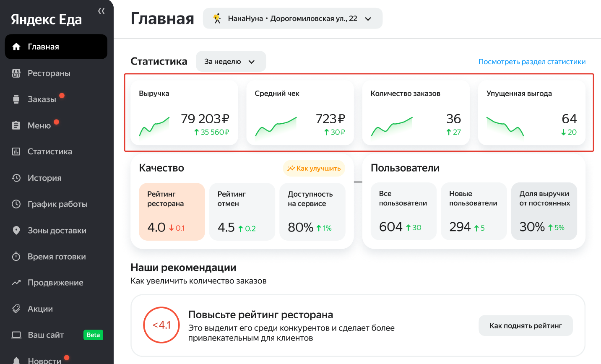Click the Яндекс Еда logo

tap(46, 19)
